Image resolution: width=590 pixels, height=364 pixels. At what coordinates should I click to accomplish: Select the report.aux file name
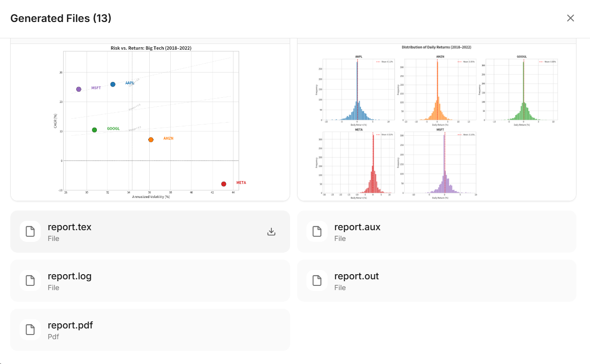[x=357, y=227]
